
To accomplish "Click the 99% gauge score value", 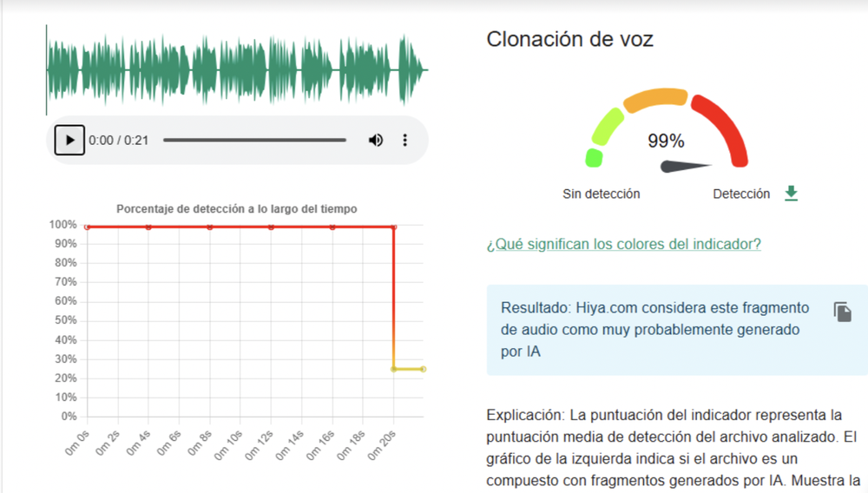I will click(666, 141).
